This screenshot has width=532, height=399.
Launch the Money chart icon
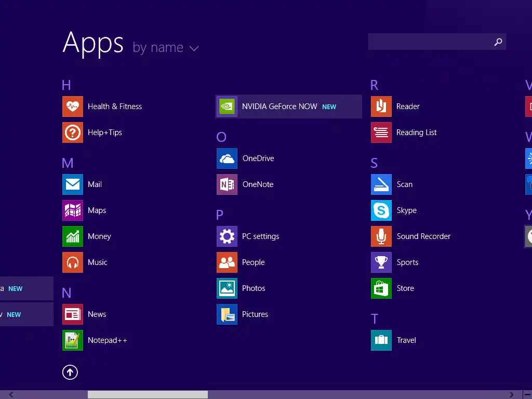[x=73, y=236]
